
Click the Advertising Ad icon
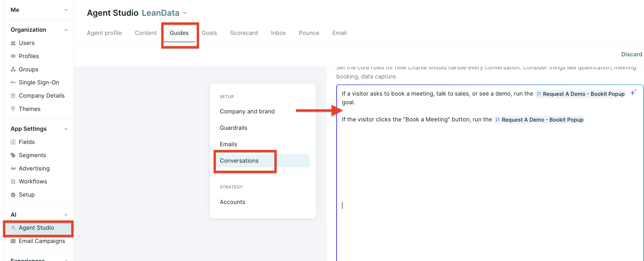pos(13,168)
